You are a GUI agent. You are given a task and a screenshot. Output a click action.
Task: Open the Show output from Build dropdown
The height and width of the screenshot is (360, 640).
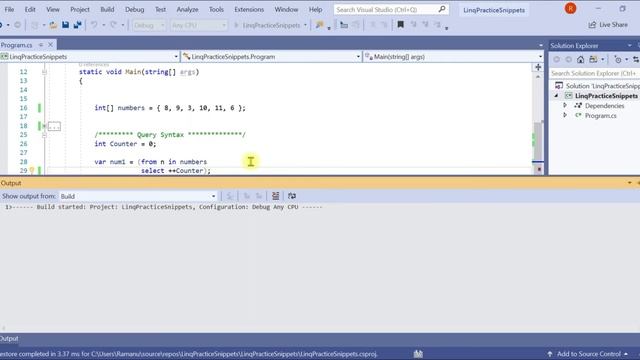[138, 196]
